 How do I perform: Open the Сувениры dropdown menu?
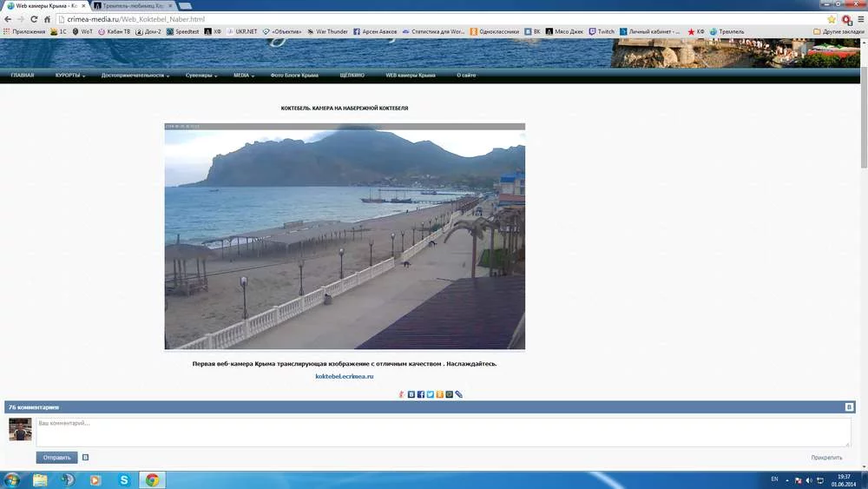click(201, 76)
